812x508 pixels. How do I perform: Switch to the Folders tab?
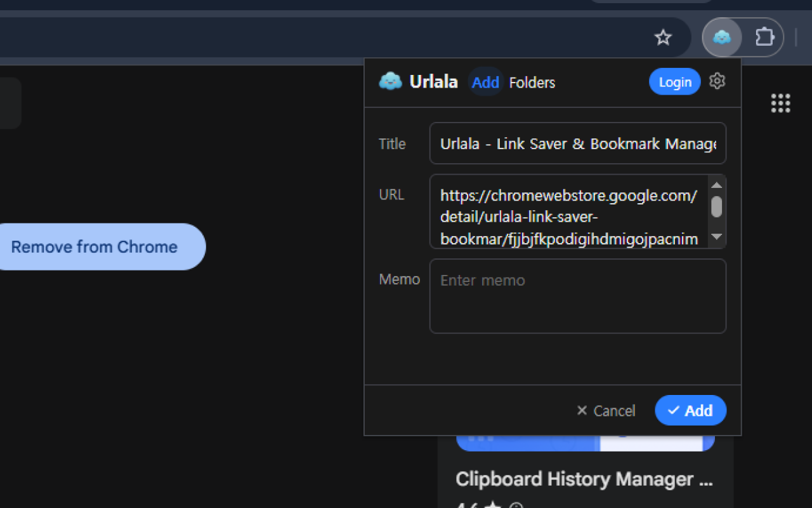(532, 83)
